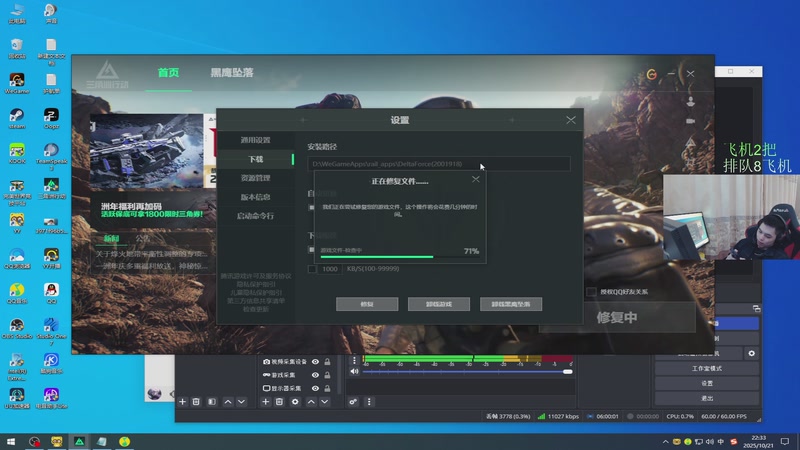This screenshot has width=800, height=450.
Task: Check the 授权QQ好友关系 checkbox
Action: [591, 292]
